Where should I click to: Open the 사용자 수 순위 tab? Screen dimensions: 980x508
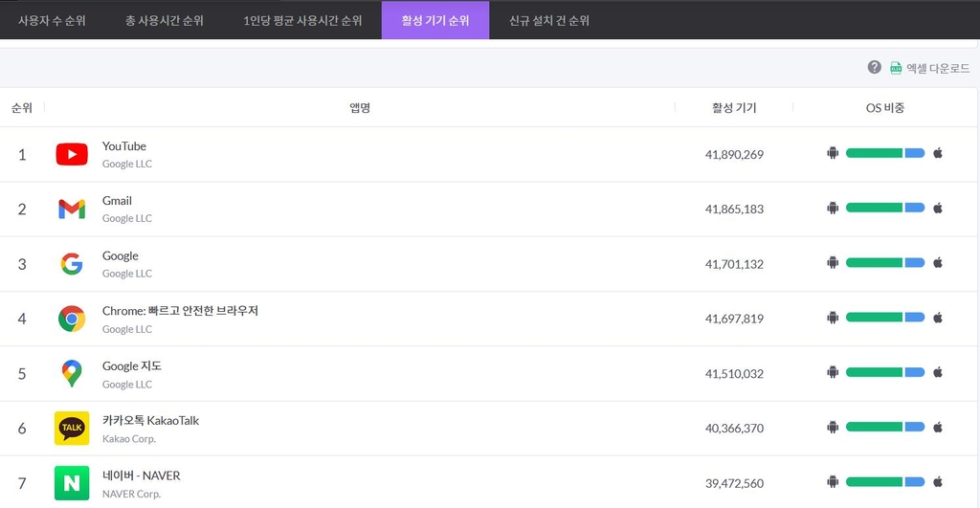pyautogui.click(x=52, y=20)
